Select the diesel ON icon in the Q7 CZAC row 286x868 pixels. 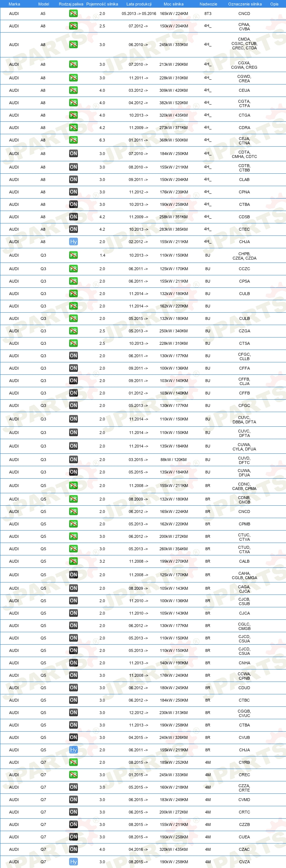[73, 849]
